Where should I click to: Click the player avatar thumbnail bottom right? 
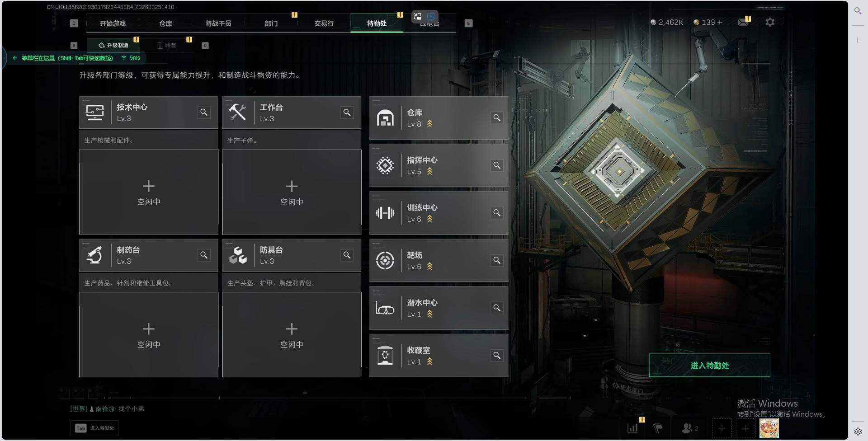point(769,428)
